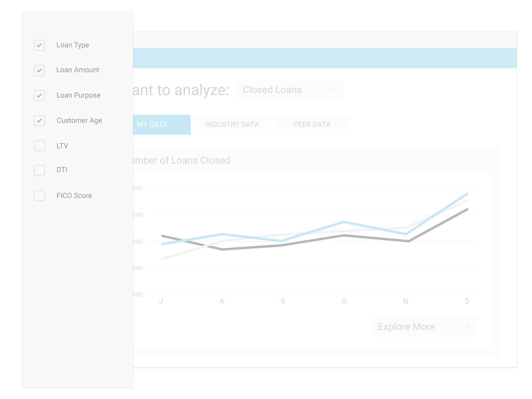Click the LTV label

point(62,146)
